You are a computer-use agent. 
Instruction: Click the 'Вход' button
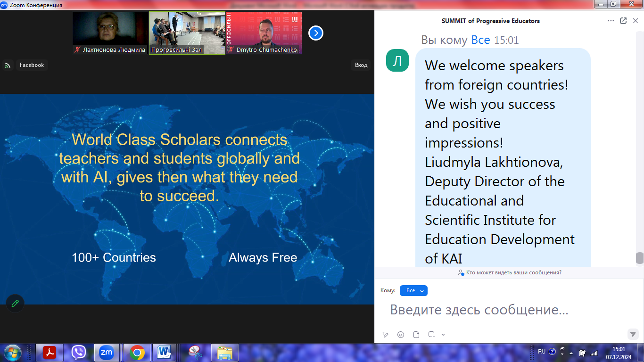[361, 66]
